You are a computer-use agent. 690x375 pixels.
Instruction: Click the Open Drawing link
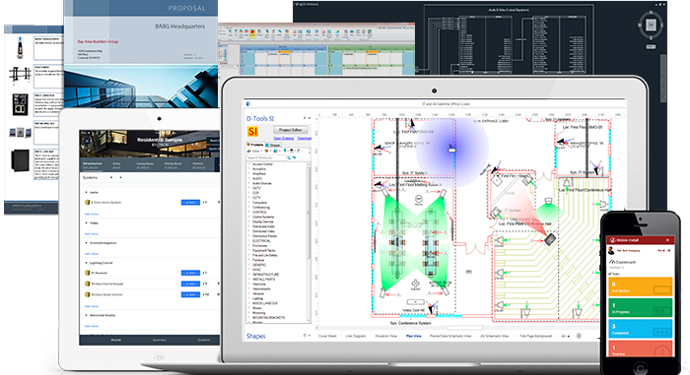[283, 138]
